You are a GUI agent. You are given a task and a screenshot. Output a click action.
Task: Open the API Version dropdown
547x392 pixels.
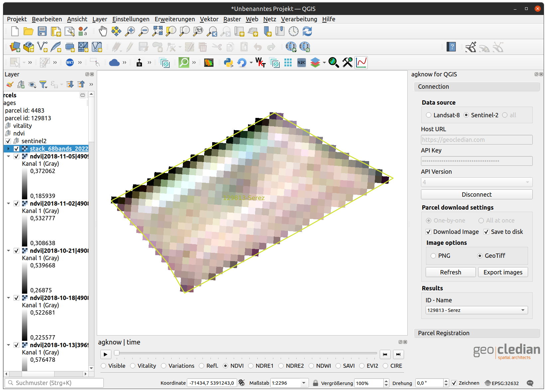pyautogui.click(x=477, y=182)
